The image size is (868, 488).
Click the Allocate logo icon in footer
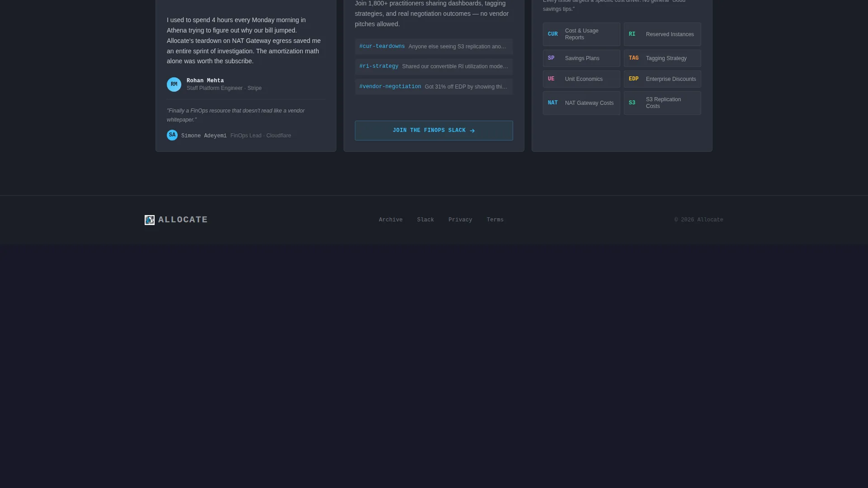[x=150, y=220]
